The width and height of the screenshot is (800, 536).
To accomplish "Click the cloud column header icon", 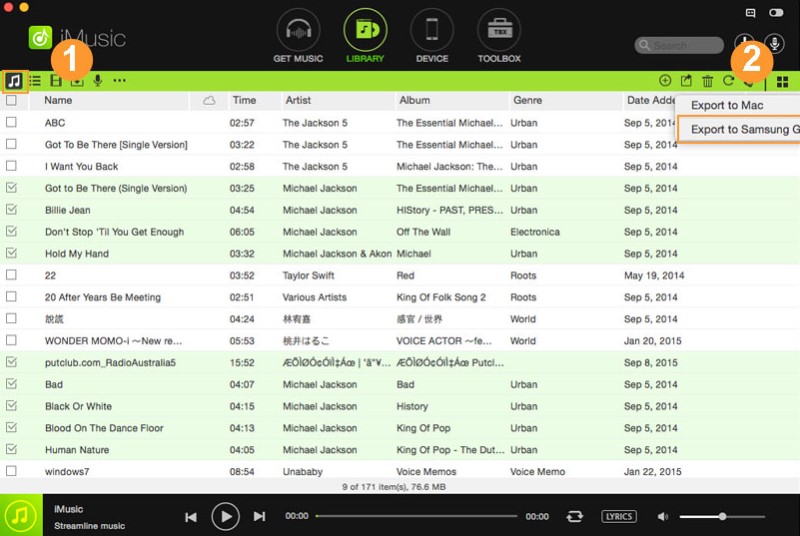I will (209, 100).
